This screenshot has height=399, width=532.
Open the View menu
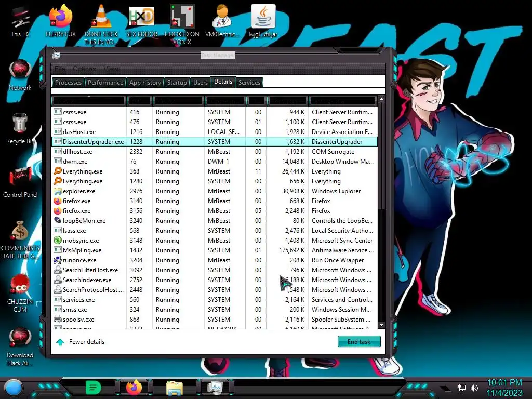(x=111, y=69)
